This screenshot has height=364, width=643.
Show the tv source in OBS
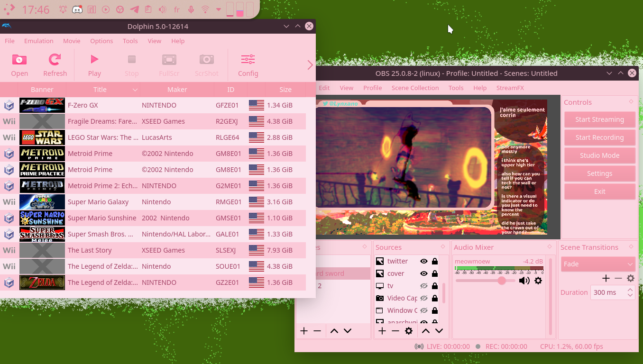point(424,286)
